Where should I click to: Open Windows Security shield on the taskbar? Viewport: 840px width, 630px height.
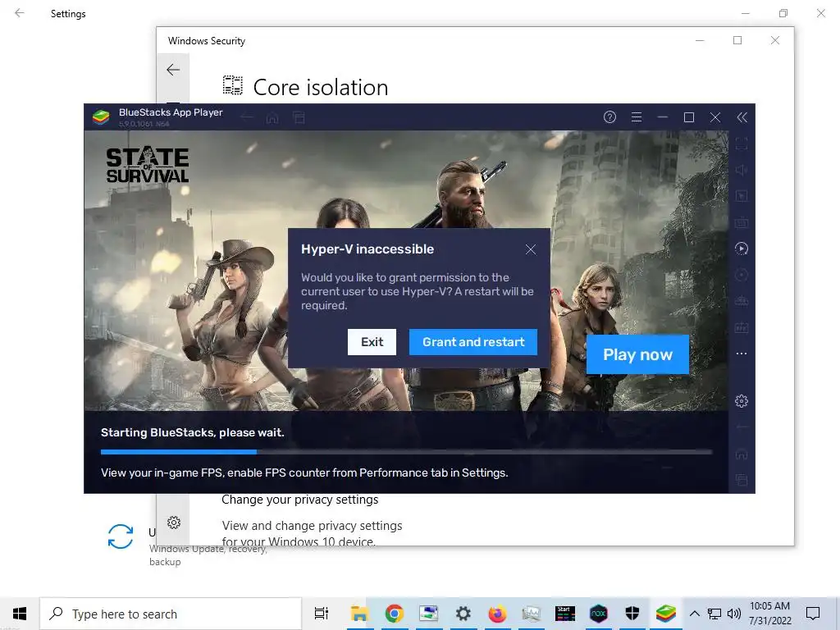click(x=632, y=614)
